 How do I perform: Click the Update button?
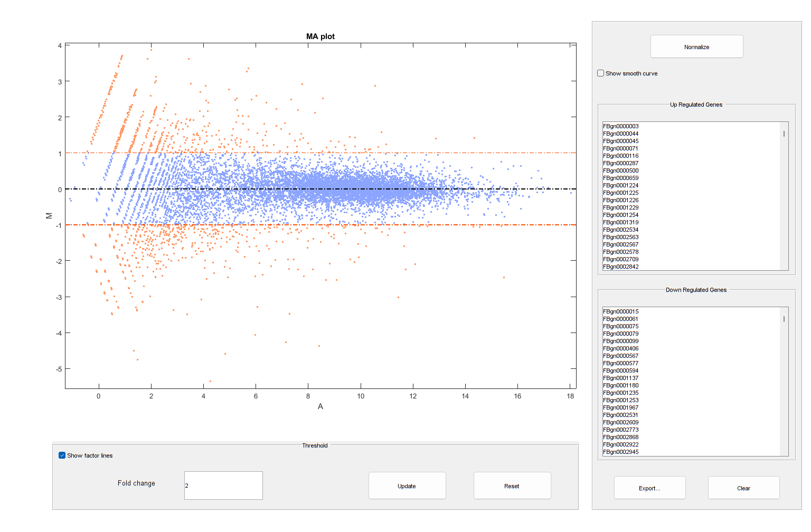407,486
